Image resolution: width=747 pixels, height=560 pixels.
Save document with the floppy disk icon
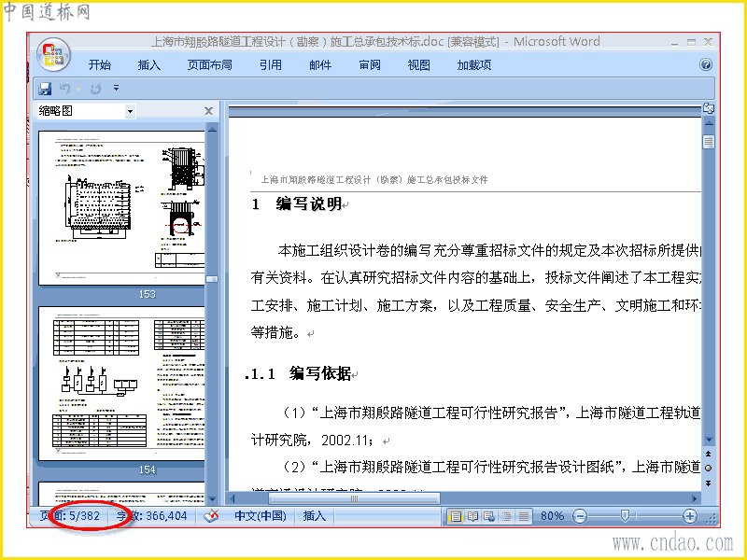[x=45, y=88]
